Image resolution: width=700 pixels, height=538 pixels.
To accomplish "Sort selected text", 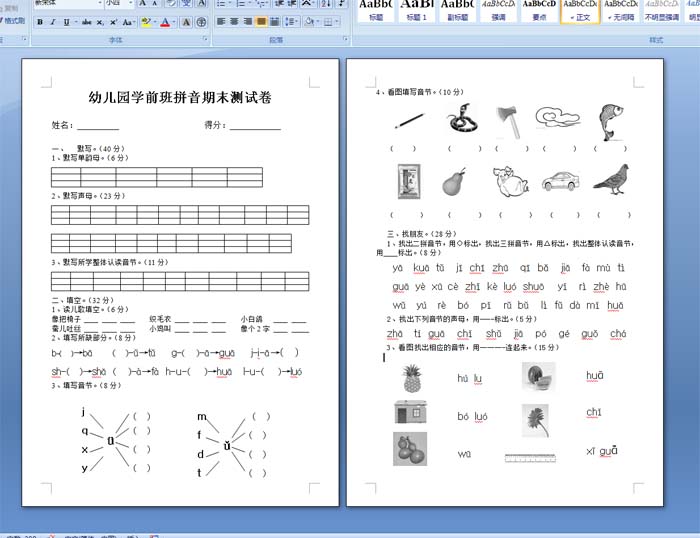I will [325, 3].
